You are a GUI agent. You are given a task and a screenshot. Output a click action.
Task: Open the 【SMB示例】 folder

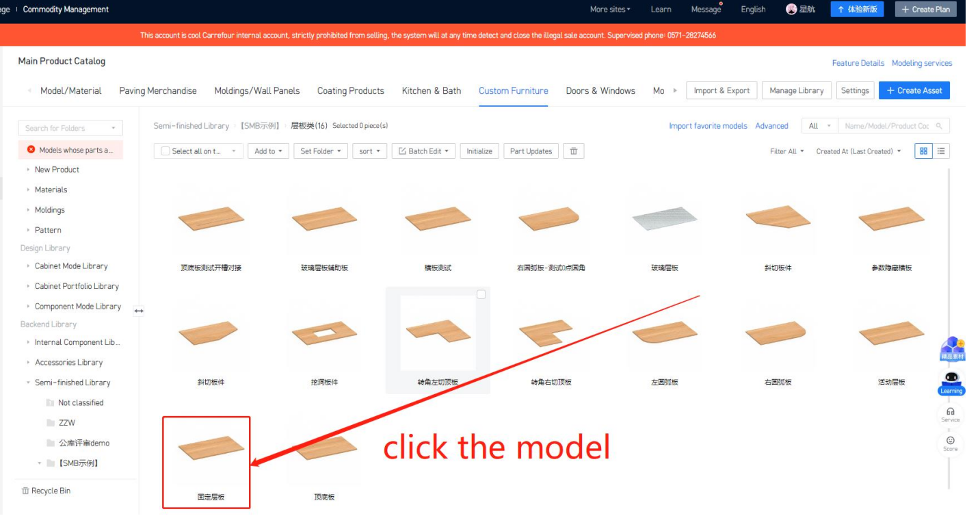pos(72,463)
